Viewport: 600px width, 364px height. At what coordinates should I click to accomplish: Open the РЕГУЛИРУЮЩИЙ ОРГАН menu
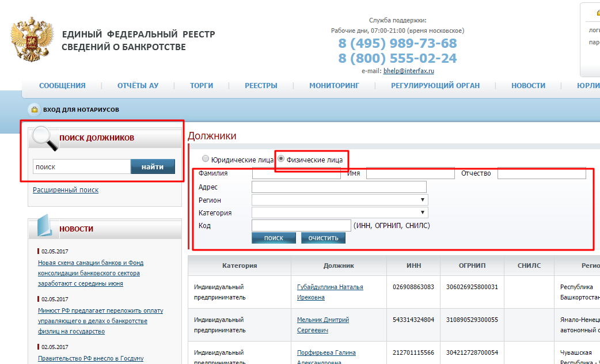[435, 86]
